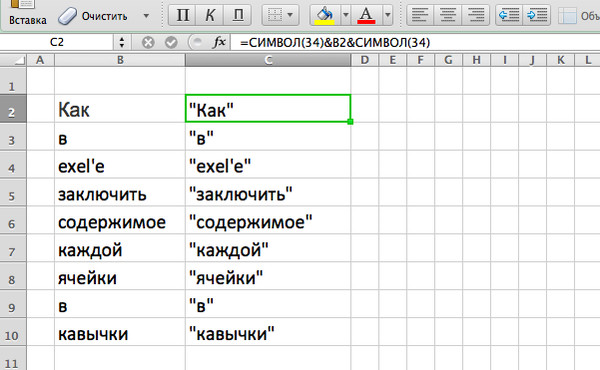Click the Name Box stepper arrows
The image size is (600, 370).
[122, 42]
